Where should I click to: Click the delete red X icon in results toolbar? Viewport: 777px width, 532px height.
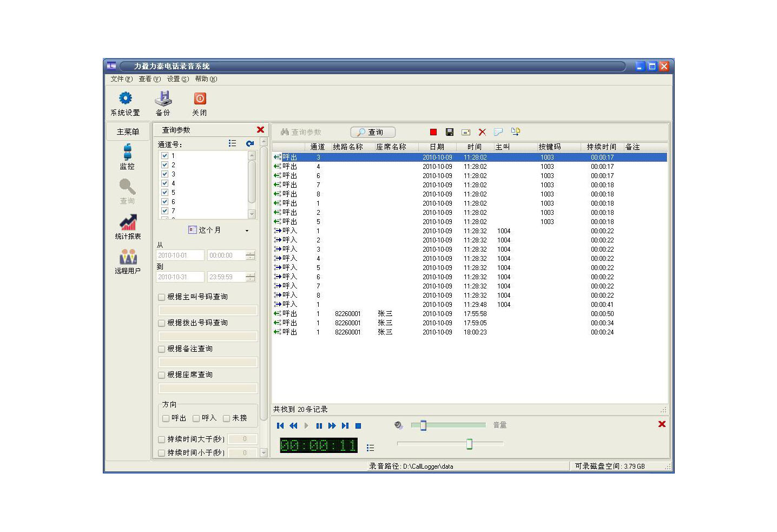[x=482, y=132]
